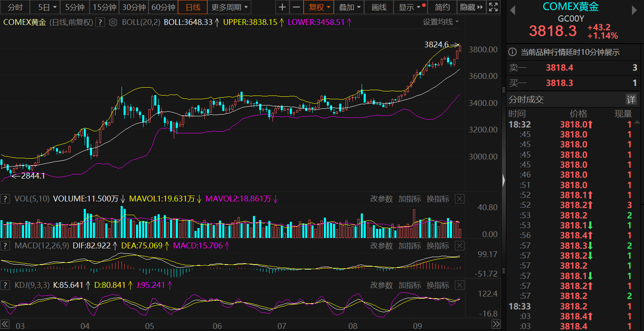Image resolution: width=644 pixels, height=331 pixels.
Task: Click the zoom out minus icon
Action: click(x=296, y=7)
